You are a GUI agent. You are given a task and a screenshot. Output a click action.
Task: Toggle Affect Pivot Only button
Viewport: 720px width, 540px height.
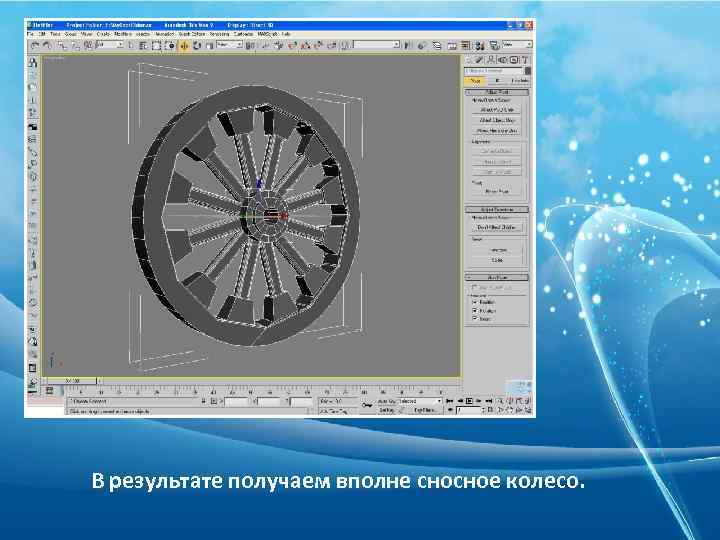[x=497, y=110]
